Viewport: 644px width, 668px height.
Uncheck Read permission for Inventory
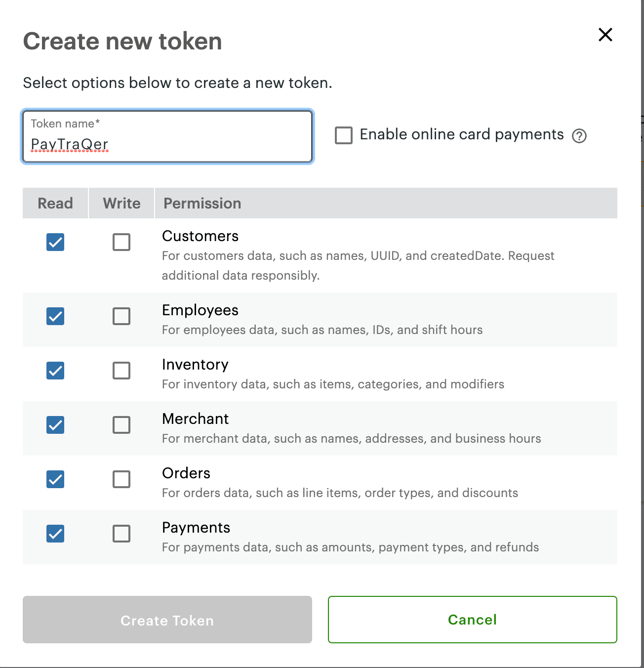click(x=55, y=371)
